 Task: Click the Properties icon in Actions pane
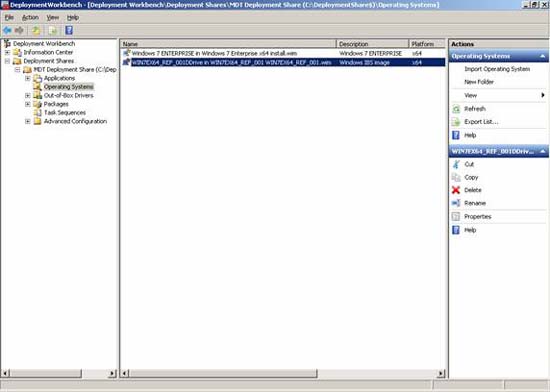[x=456, y=216]
